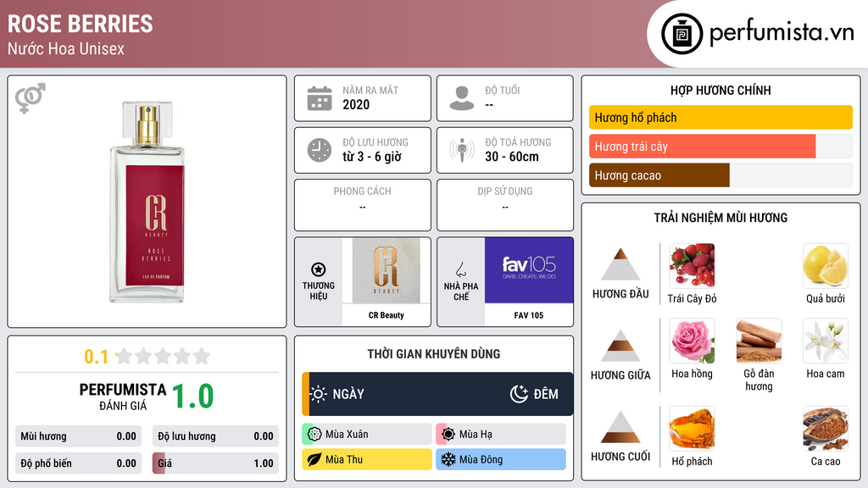Click the FAV 105 perfumer logo image
The image size is (868, 488).
[x=529, y=270]
